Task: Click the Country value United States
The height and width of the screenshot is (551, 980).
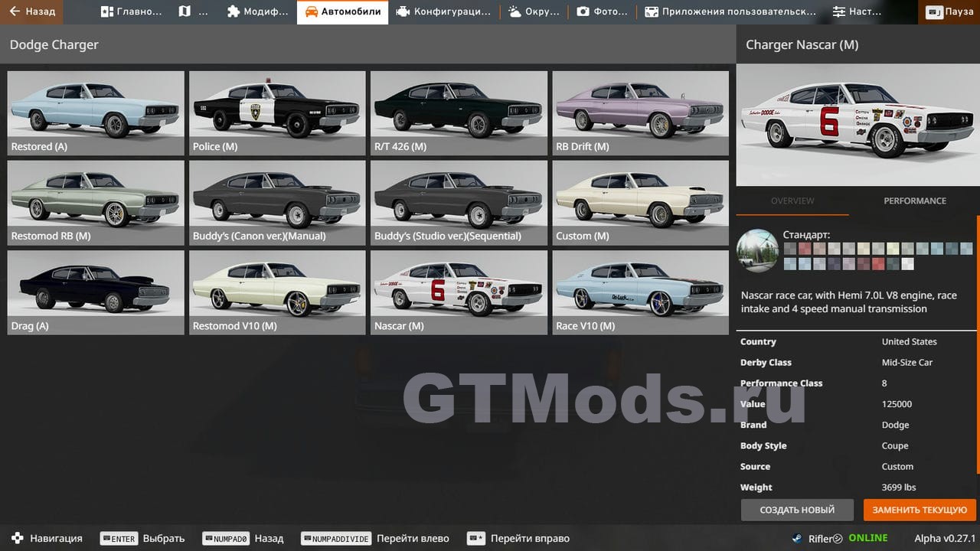Action: pyautogui.click(x=909, y=342)
